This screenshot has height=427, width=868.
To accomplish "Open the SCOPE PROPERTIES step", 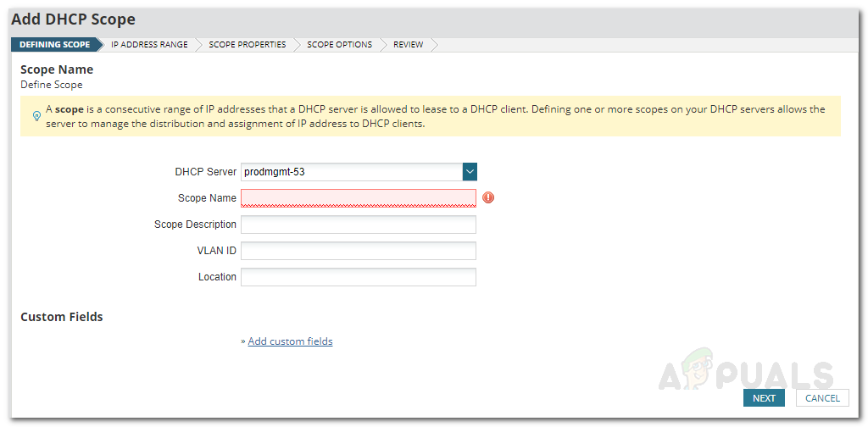I will tap(247, 45).
